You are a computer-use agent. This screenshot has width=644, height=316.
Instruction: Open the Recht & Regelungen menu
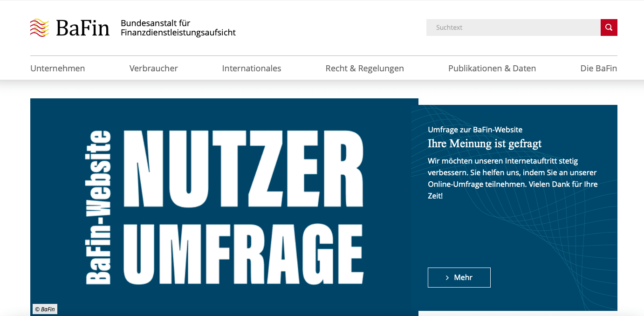click(x=365, y=69)
